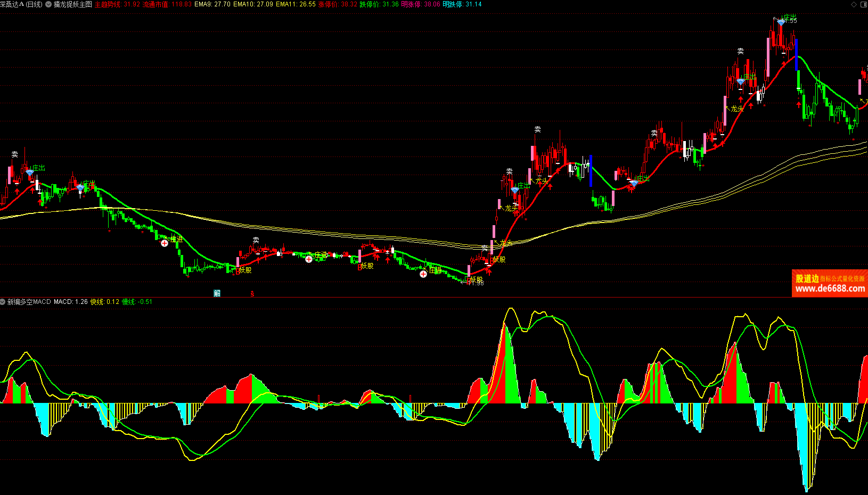Click the teal 解 marker icon

tap(217, 293)
